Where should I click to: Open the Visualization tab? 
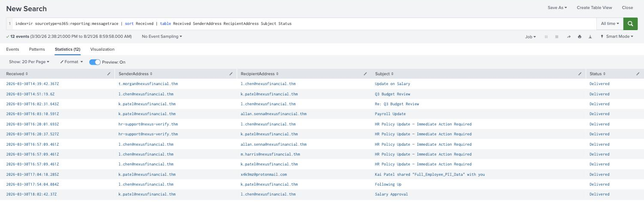click(102, 49)
